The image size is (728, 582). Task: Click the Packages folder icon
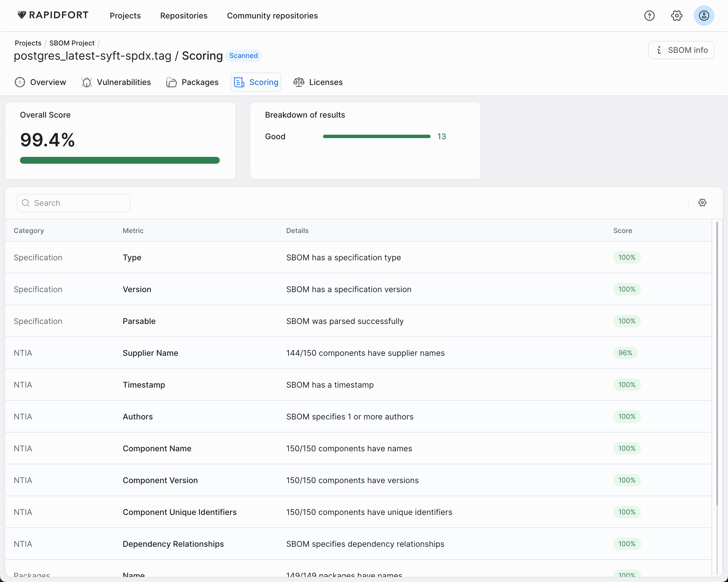pyautogui.click(x=171, y=82)
